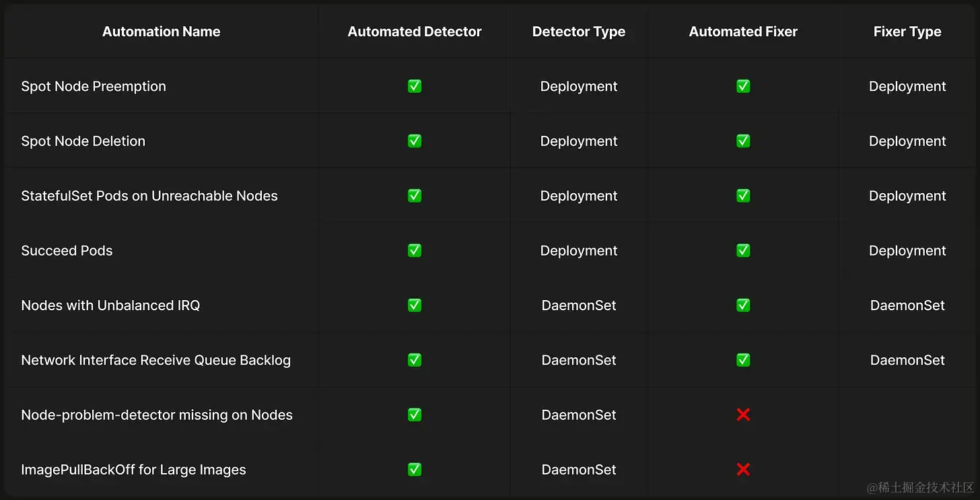Click the Detector Type cell for Succeed Pods
The image size is (980, 500).
pyautogui.click(x=579, y=251)
